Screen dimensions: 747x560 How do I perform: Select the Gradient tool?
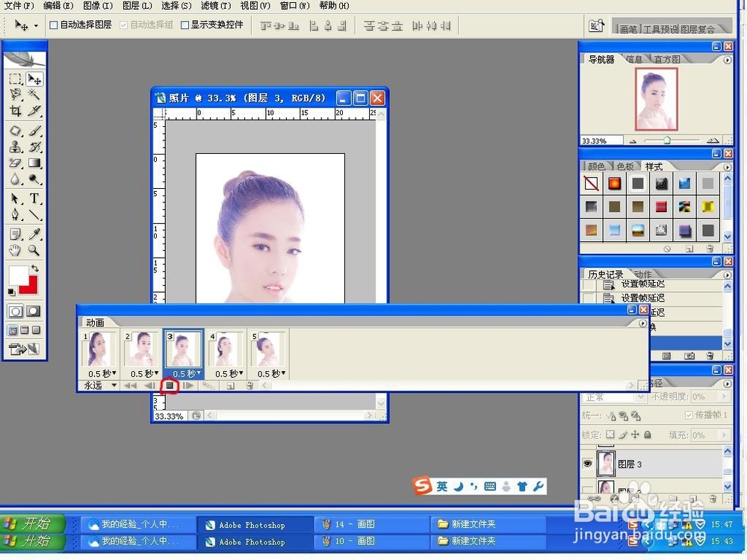(34, 163)
